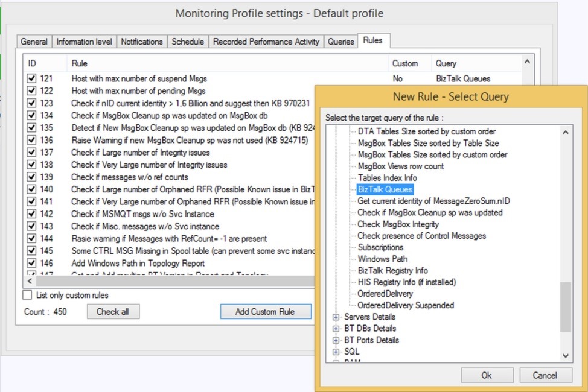Click rules list scroll left arrow
Screen dimensions: 588x392
30,280
